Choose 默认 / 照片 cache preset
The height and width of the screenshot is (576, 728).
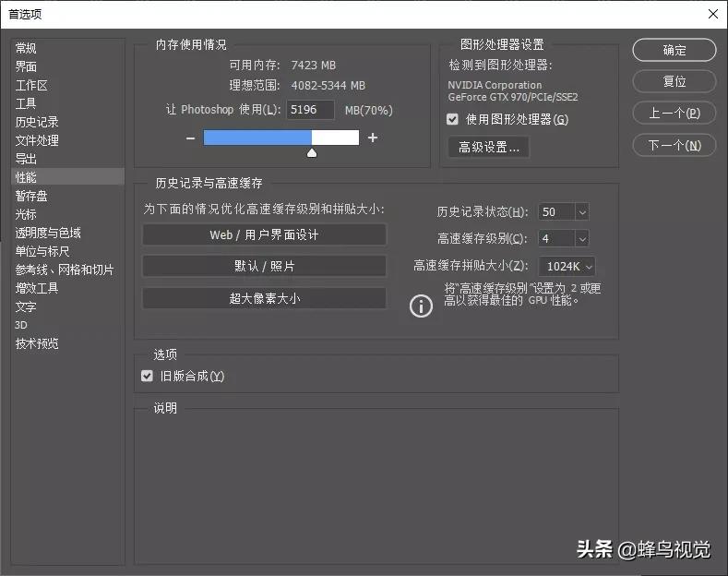coord(264,266)
